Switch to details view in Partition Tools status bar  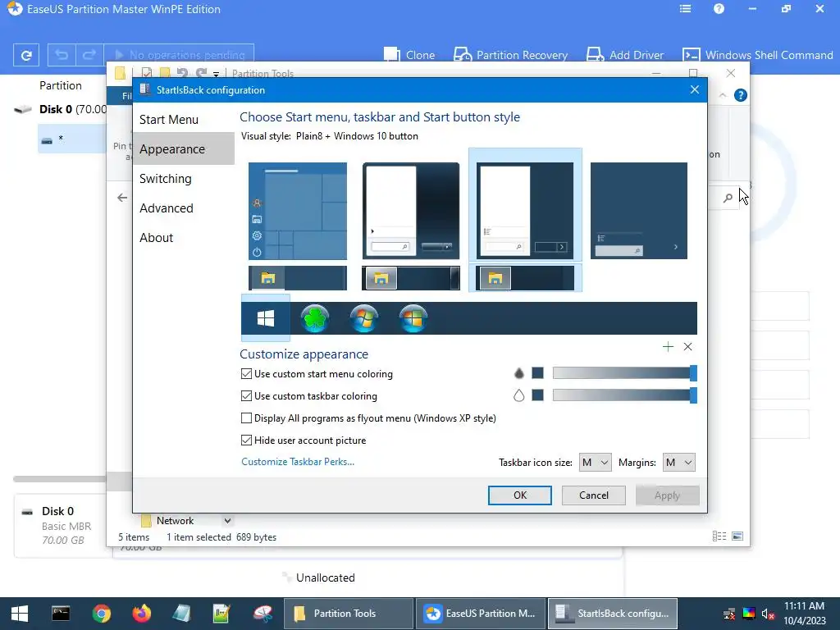pos(719,536)
